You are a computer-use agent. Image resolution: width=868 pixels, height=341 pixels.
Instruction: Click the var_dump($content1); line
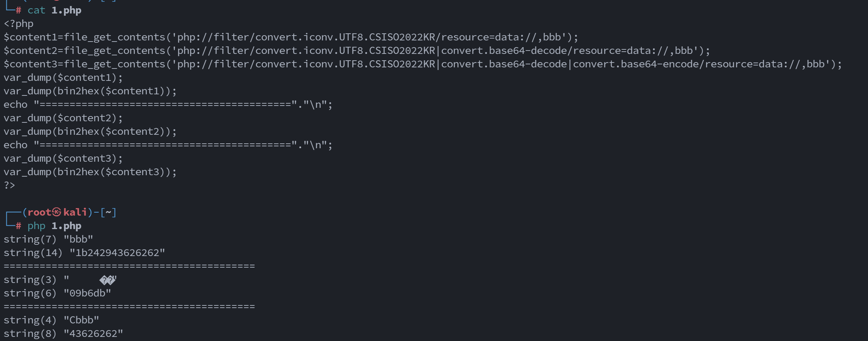[63, 77]
